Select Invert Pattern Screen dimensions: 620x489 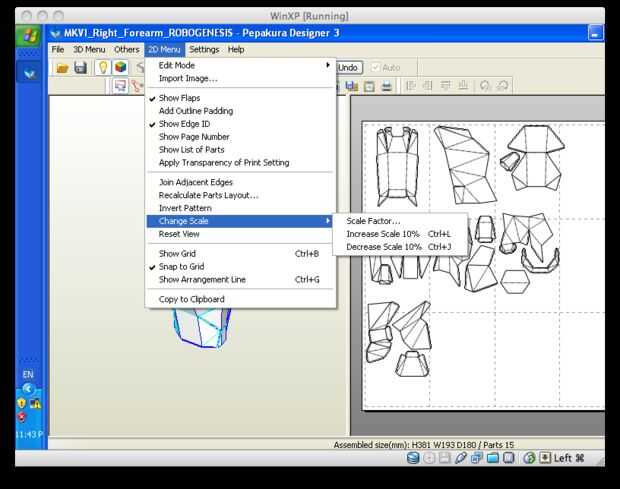[x=241, y=208]
